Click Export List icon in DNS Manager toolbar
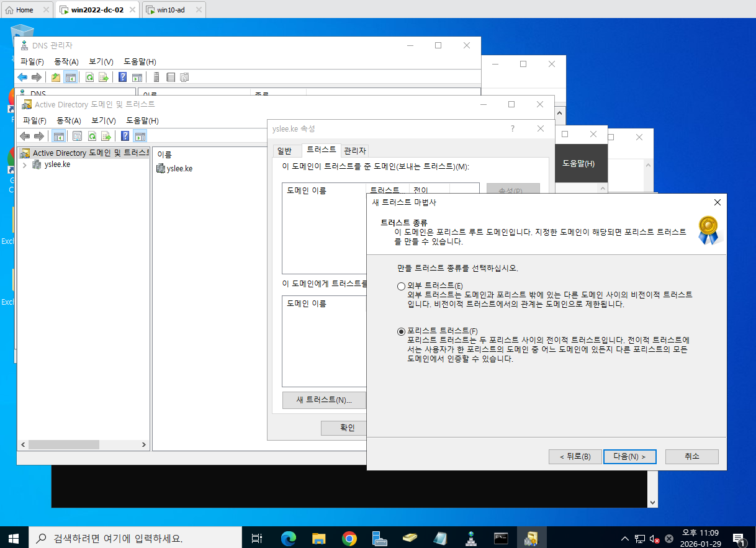 (104, 78)
